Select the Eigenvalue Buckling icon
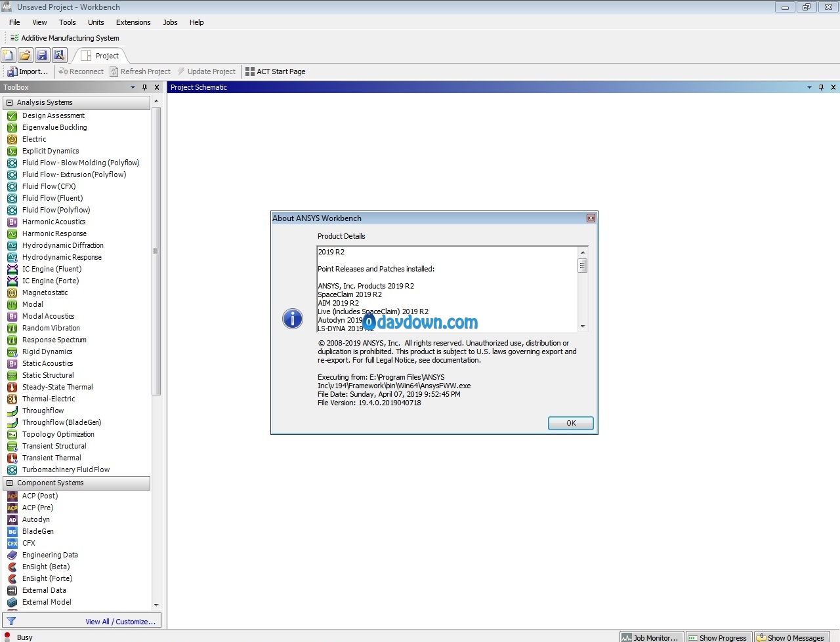840x642 pixels. point(12,127)
